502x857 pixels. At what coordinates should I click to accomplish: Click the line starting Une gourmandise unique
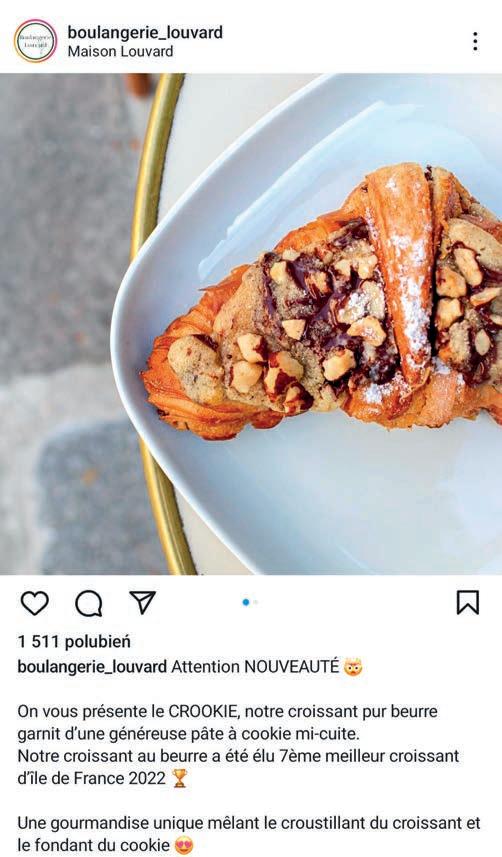(249, 823)
